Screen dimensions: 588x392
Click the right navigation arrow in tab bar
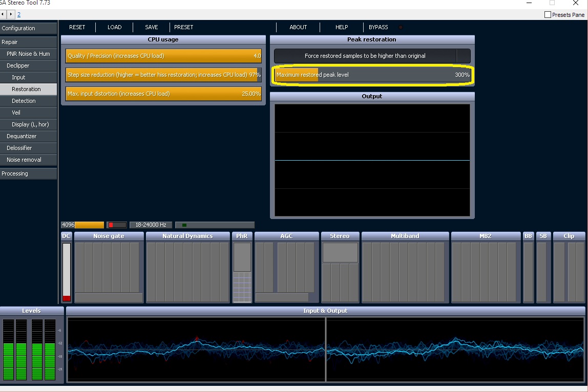coord(10,14)
